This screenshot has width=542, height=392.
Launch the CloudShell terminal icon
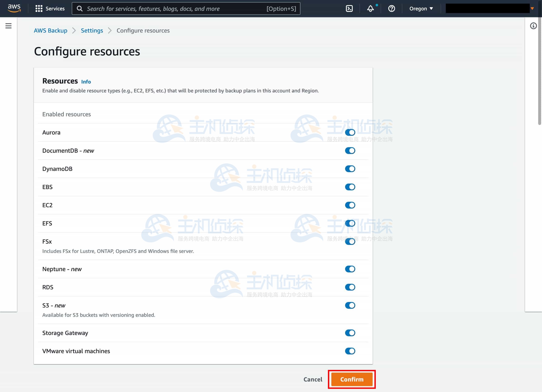point(349,9)
